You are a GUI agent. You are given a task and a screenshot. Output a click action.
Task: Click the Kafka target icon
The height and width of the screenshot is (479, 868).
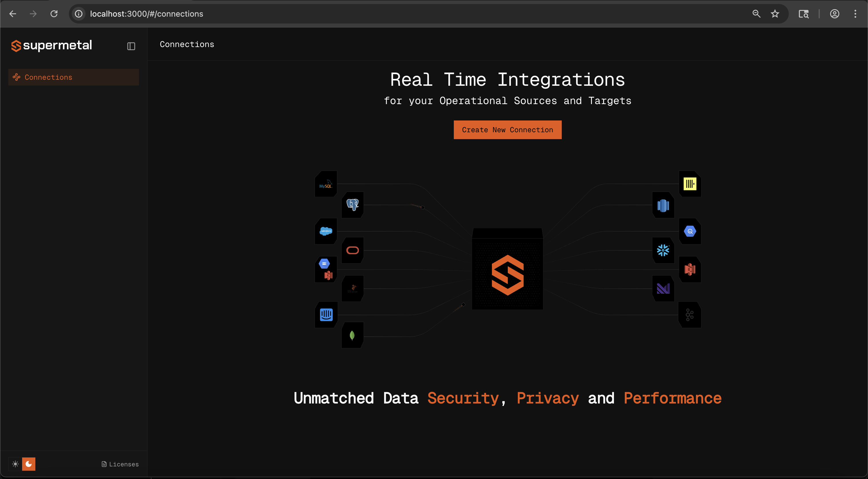(x=689, y=315)
